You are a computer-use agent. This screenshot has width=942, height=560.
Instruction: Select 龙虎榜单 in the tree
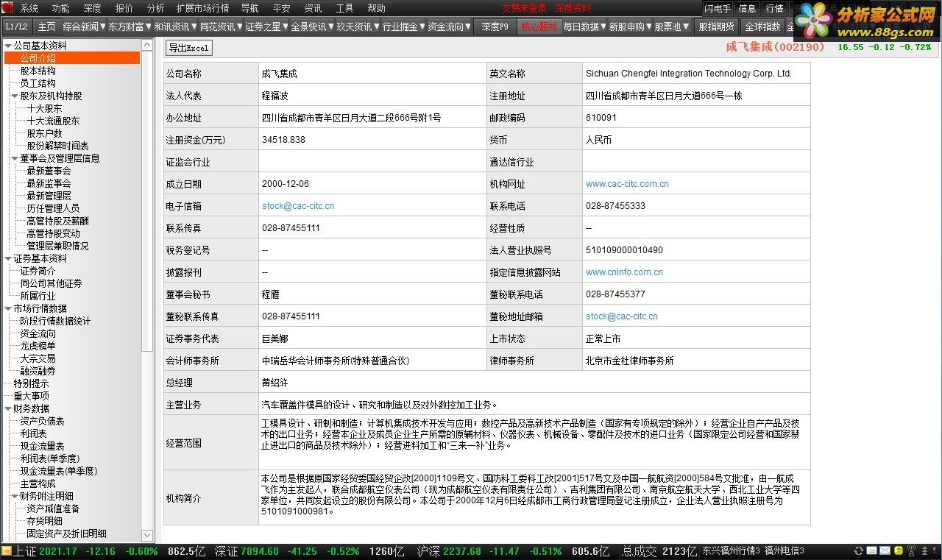pos(38,346)
